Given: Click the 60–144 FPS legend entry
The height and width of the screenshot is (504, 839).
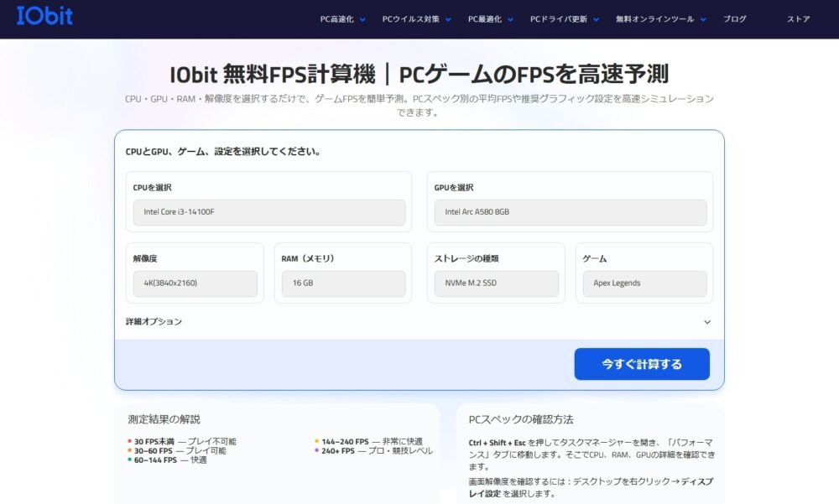Looking at the screenshot, I should (168, 460).
